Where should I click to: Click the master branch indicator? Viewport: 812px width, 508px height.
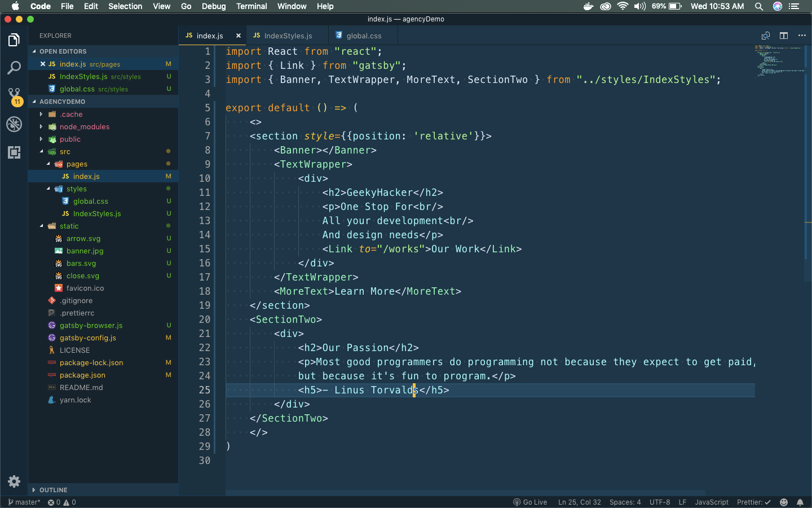click(x=24, y=502)
